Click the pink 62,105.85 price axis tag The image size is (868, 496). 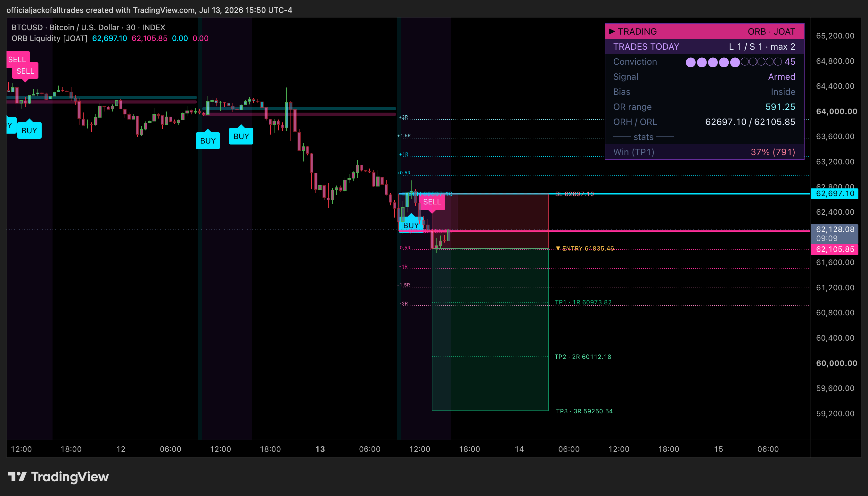835,249
